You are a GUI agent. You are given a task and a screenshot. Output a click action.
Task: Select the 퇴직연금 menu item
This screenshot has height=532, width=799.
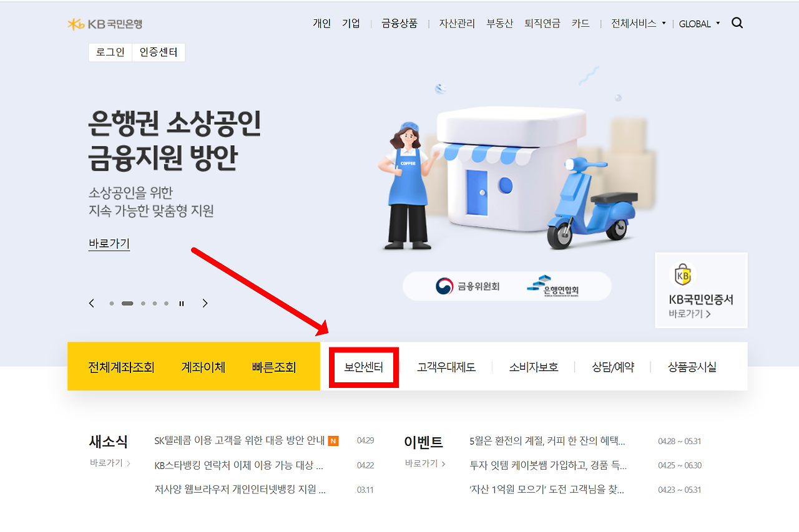(x=542, y=23)
